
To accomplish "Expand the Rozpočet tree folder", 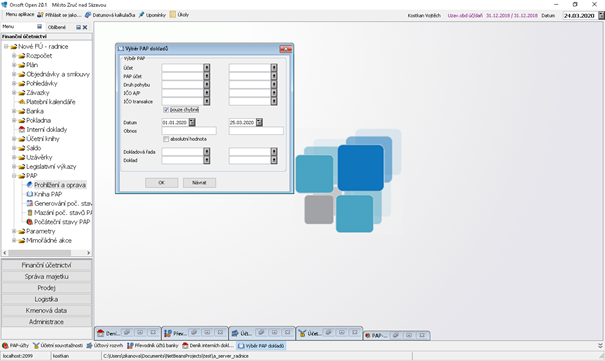I will point(14,56).
